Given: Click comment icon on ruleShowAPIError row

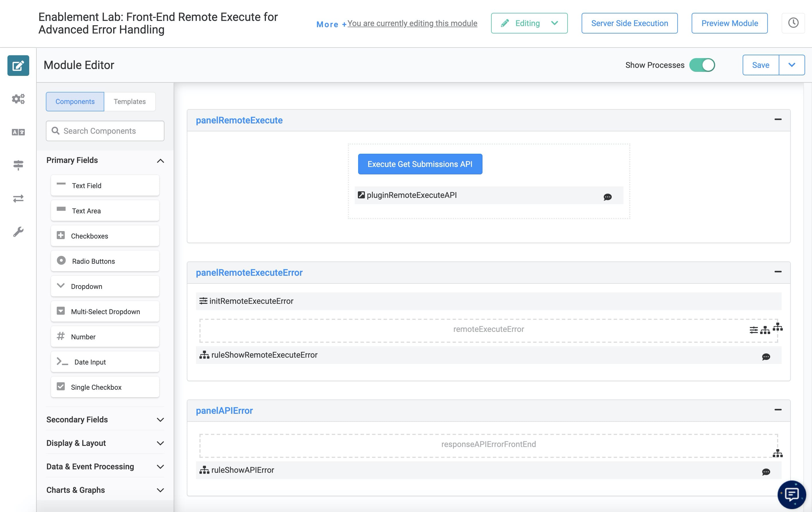Looking at the screenshot, I should click(x=766, y=472).
